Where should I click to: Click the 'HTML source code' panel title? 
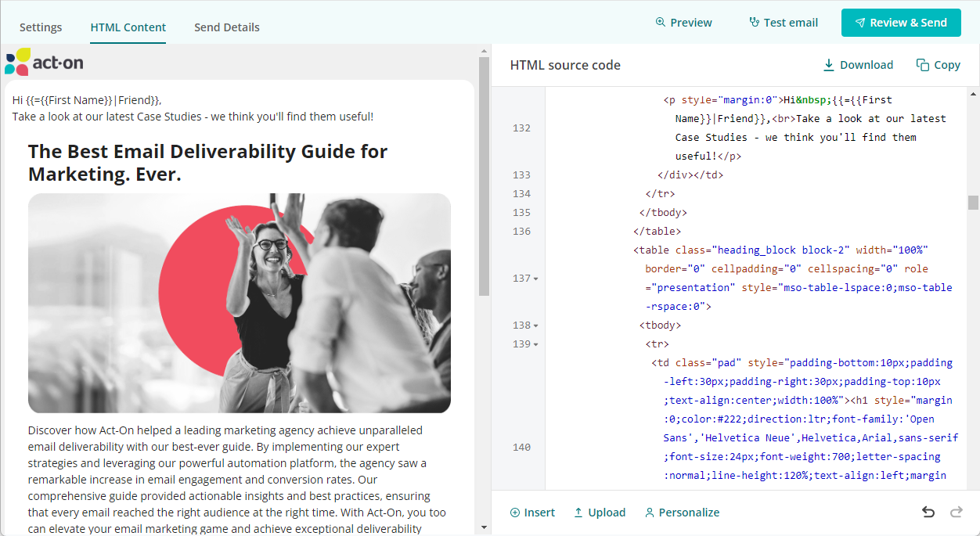pos(565,65)
